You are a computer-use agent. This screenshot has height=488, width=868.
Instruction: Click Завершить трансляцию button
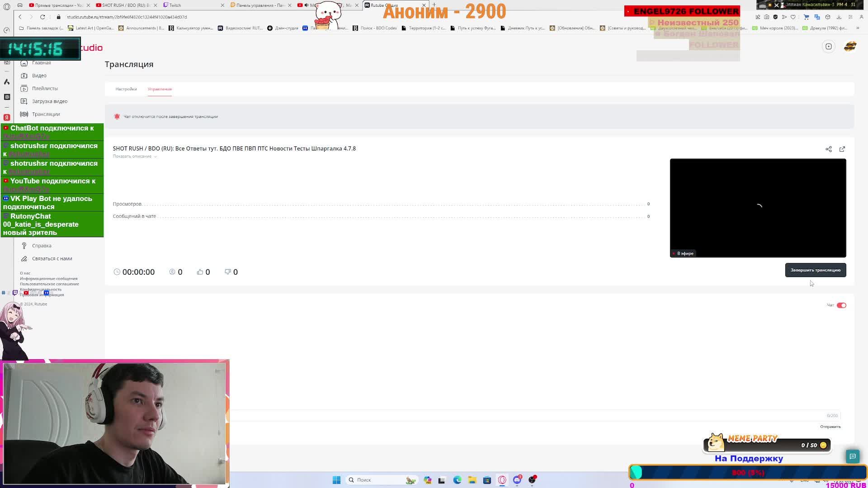(815, 270)
